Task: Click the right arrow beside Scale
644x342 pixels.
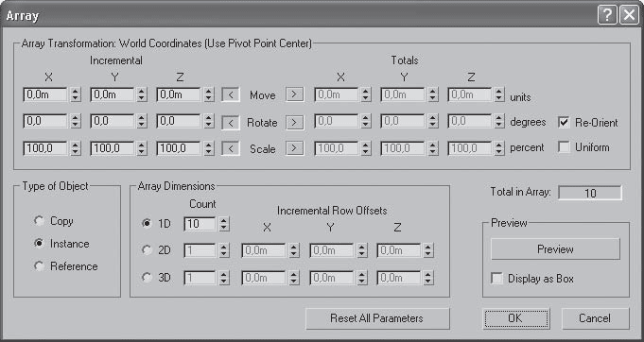Action: pos(294,148)
